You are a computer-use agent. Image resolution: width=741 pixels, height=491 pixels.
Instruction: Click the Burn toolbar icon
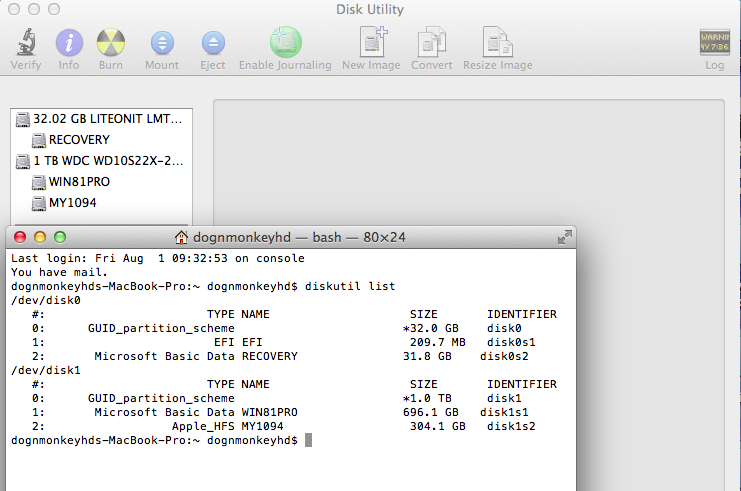point(111,43)
